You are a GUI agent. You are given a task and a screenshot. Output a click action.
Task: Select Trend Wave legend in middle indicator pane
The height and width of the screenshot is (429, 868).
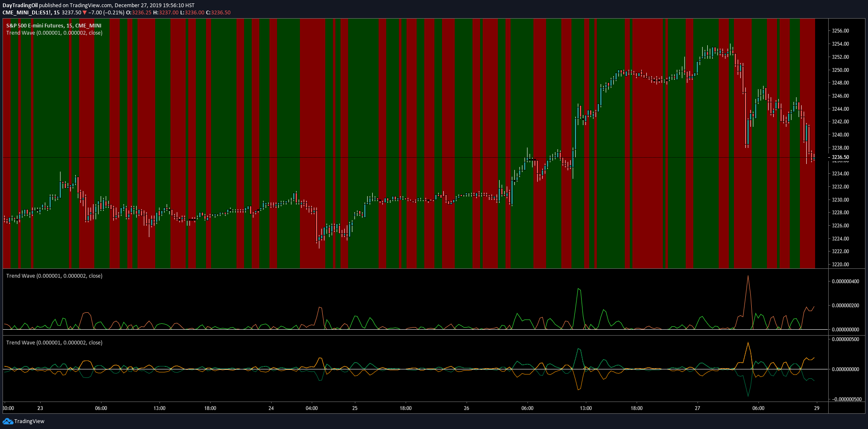tap(54, 276)
